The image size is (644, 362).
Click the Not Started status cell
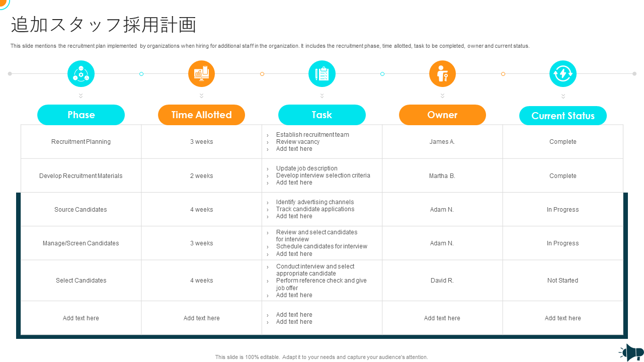[x=563, y=281]
